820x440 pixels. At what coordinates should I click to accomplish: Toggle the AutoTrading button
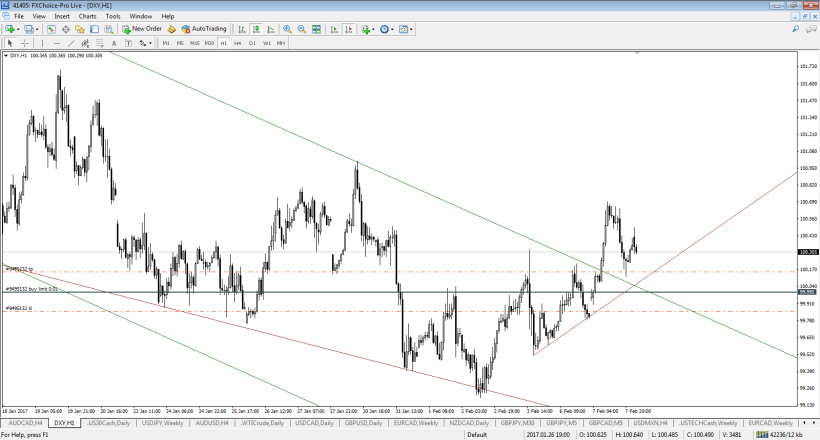click(204, 29)
